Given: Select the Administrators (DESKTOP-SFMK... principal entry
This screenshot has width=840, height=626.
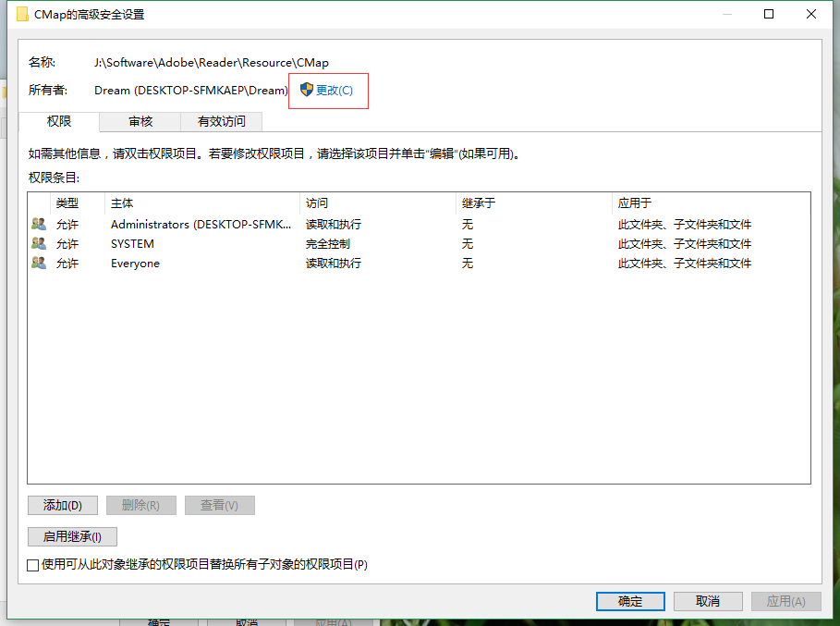Looking at the screenshot, I should coord(201,224).
